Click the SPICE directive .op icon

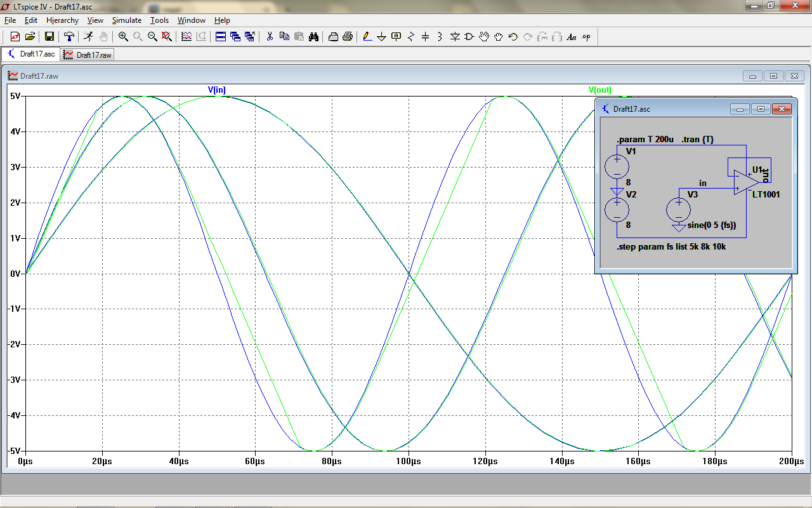(586, 37)
